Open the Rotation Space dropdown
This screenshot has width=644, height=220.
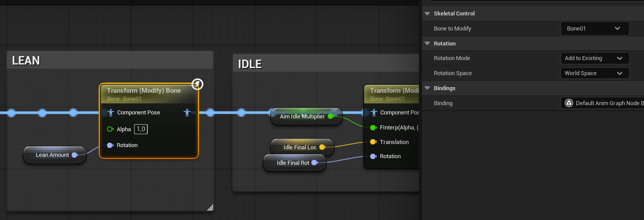594,73
